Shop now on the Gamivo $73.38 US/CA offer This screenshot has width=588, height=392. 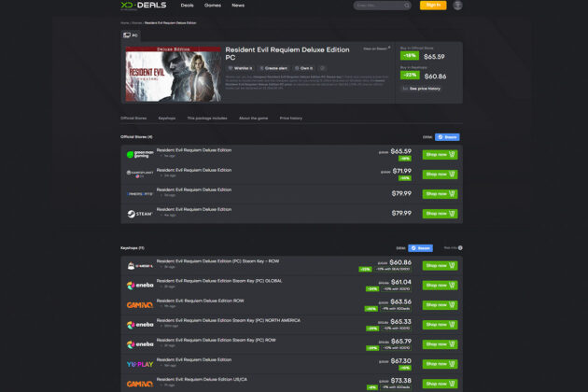[440, 384]
